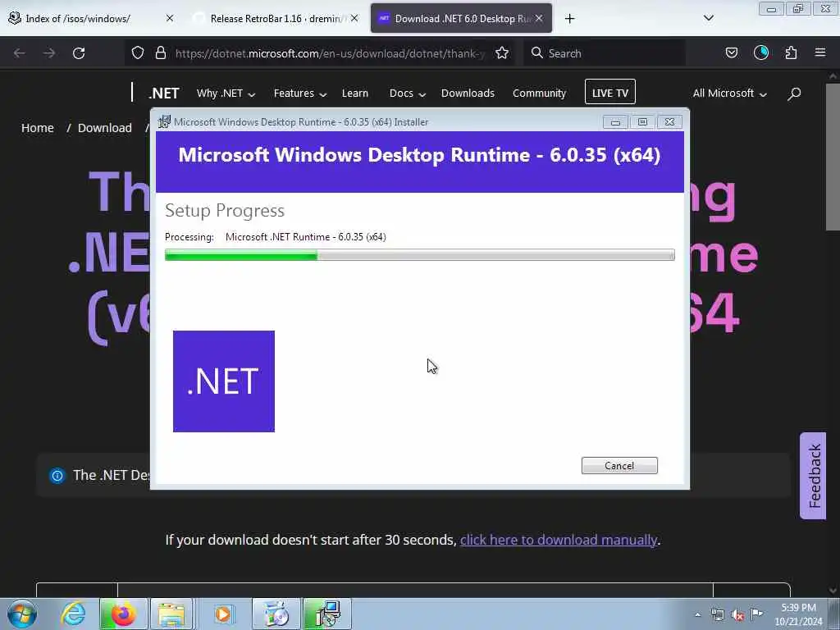The width and height of the screenshot is (840, 630).
Task: Expand the All Microsoft dropdown
Action: [729, 94]
